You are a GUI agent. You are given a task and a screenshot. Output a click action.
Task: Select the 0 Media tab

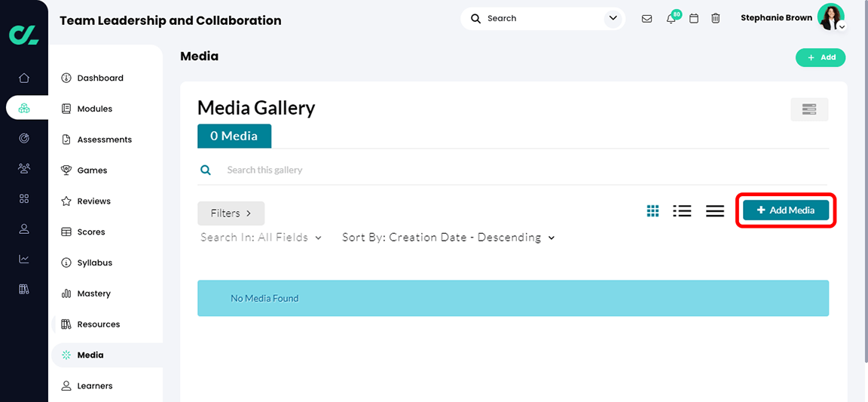[x=234, y=137]
